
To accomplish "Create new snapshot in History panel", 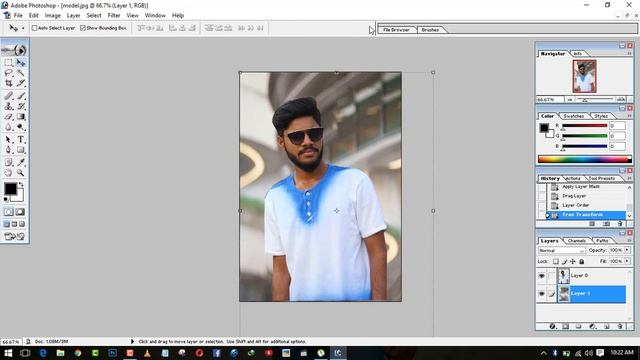I will click(x=606, y=224).
